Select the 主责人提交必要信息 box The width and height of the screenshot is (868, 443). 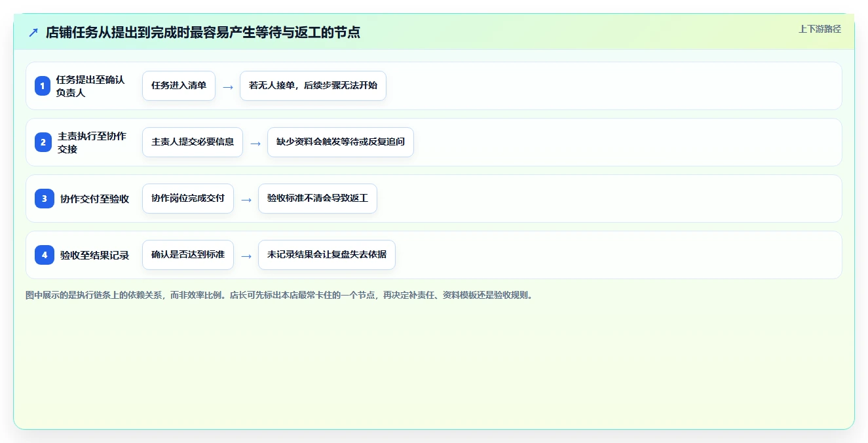(x=193, y=142)
